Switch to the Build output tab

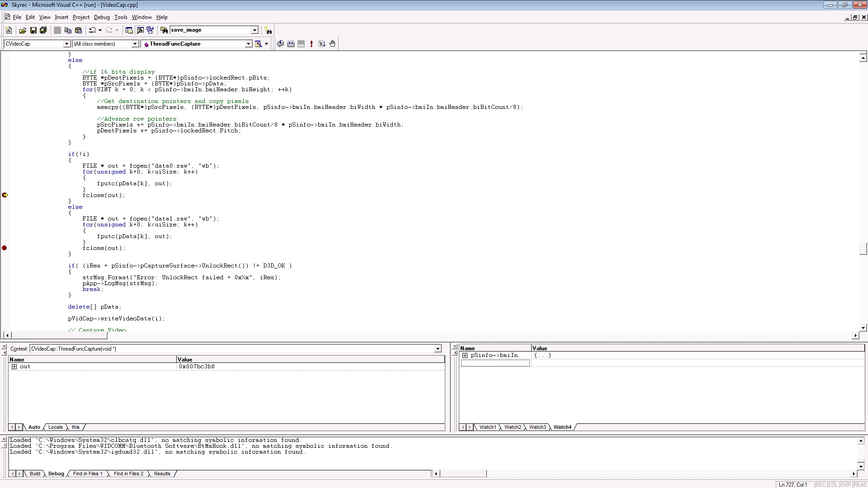pos(35,474)
